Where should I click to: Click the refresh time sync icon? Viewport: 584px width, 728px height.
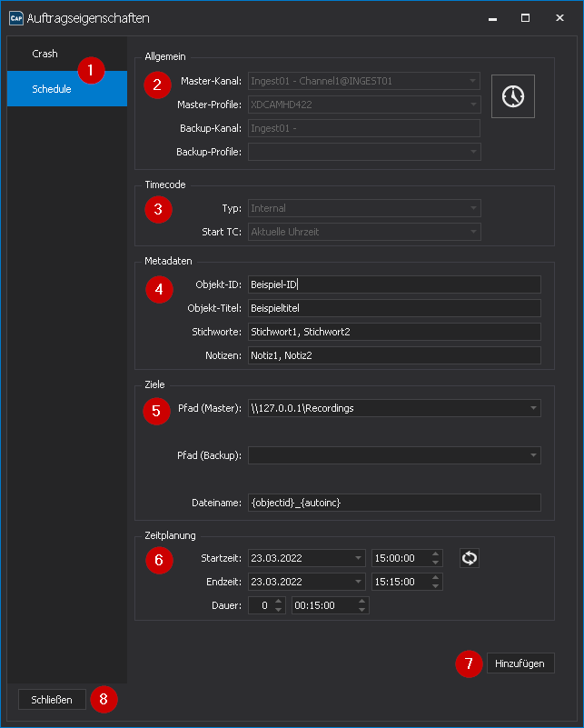(469, 558)
